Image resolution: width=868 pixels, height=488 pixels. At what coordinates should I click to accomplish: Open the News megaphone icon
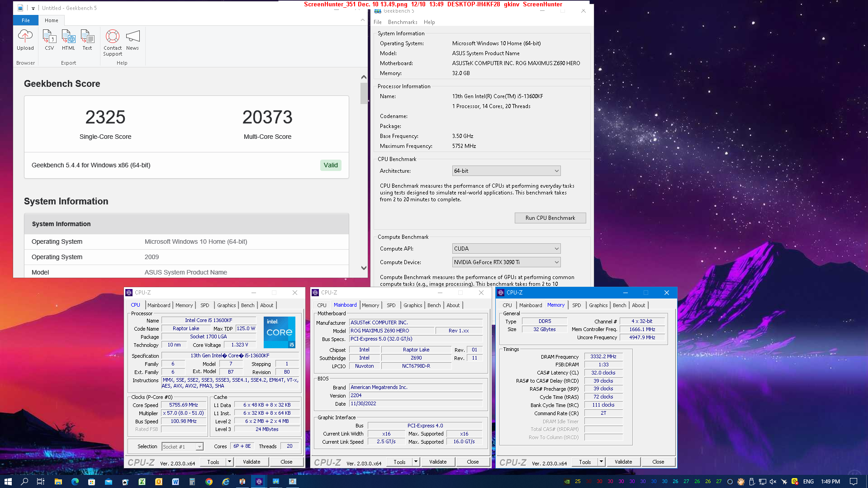tap(133, 40)
